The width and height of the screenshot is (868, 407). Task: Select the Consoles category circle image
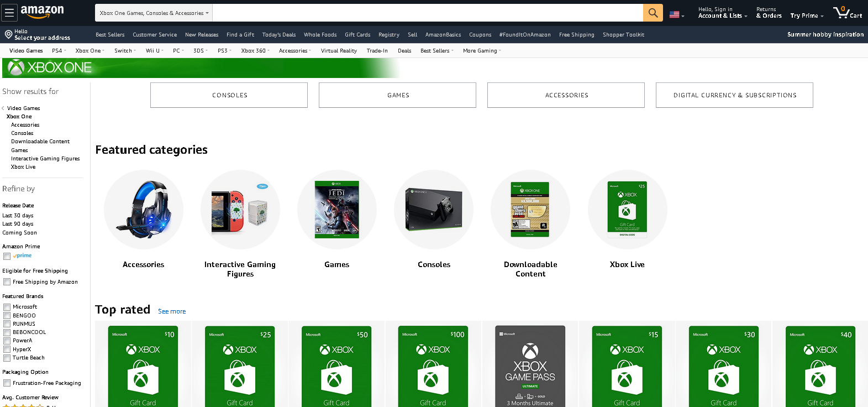point(434,210)
